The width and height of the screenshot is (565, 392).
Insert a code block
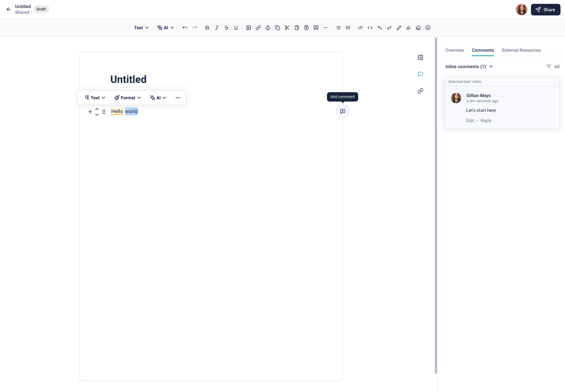coord(360,28)
